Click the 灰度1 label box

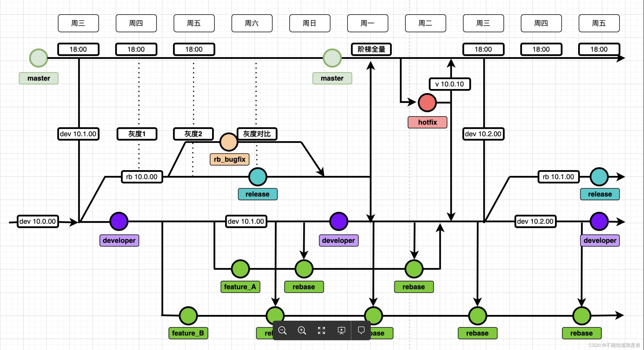137,134
